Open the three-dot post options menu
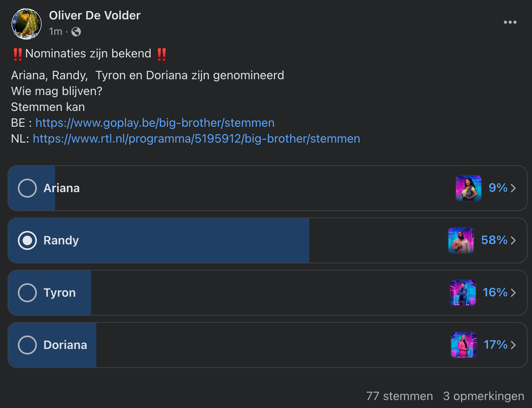The height and width of the screenshot is (408, 532). [x=510, y=22]
